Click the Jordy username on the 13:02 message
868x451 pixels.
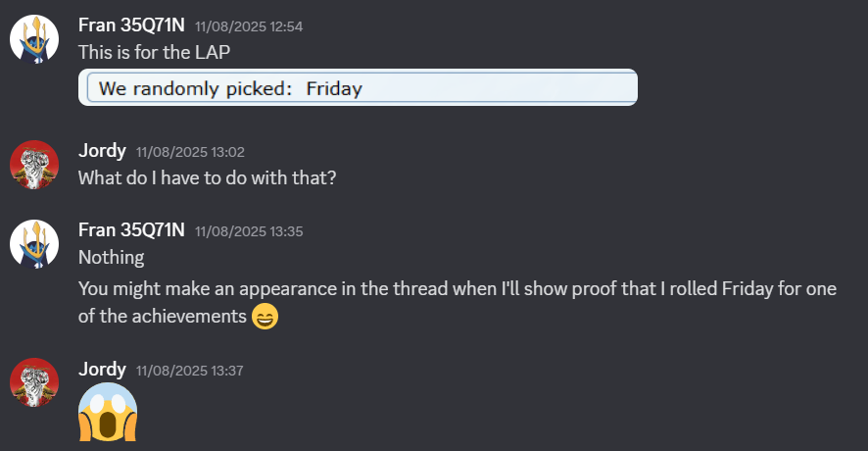point(102,151)
